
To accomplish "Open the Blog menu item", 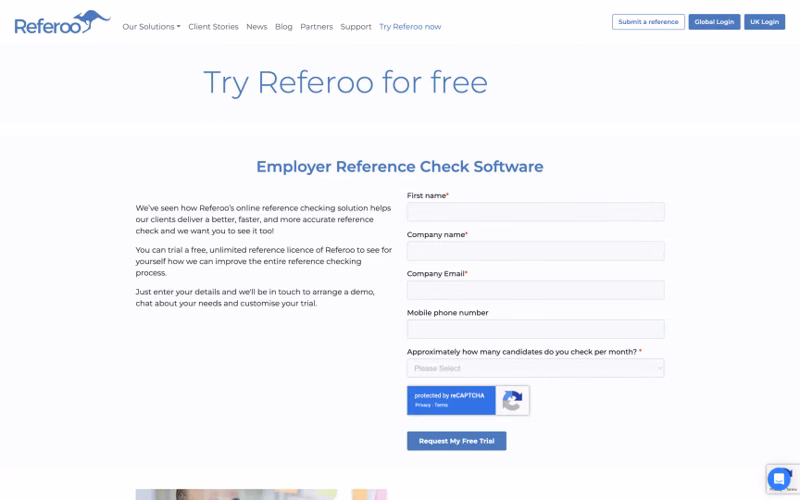I will pos(284,27).
